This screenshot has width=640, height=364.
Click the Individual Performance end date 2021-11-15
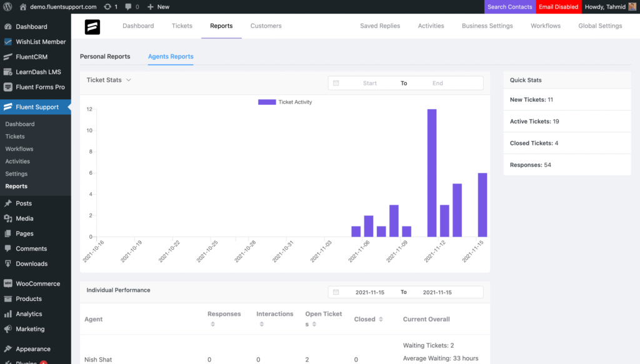click(437, 292)
